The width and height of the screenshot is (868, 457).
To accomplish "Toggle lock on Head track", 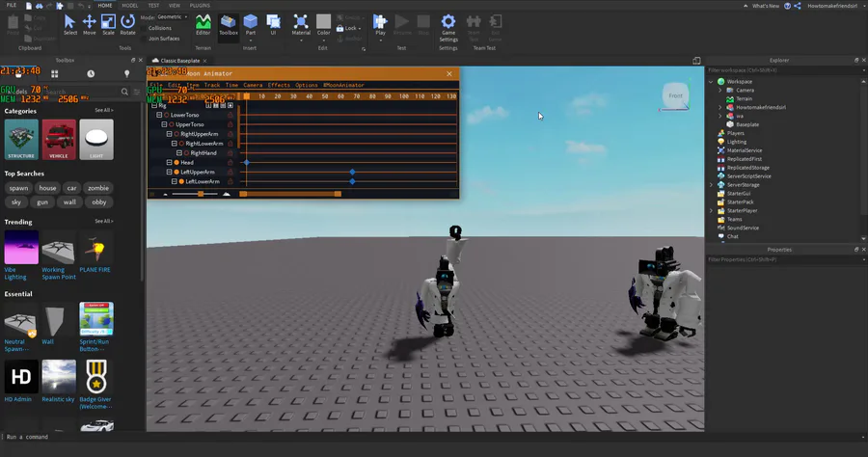I will (231, 163).
